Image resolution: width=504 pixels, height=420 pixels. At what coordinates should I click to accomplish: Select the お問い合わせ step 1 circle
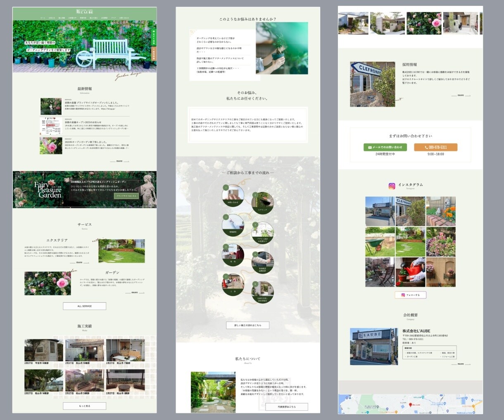(x=233, y=195)
